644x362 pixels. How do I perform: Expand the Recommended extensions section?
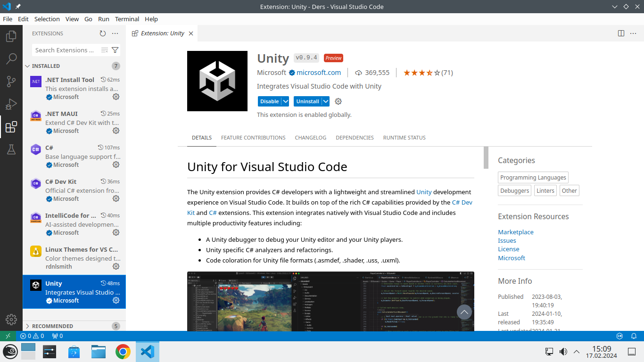pyautogui.click(x=28, y=326)
